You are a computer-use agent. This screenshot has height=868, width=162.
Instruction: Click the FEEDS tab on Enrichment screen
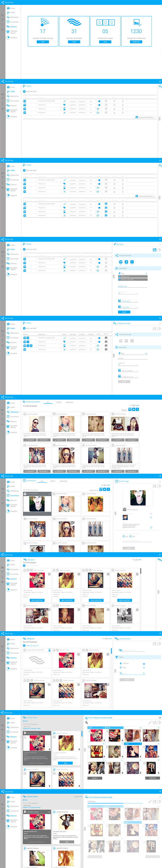pyautogui.click(x=53, y=481)
